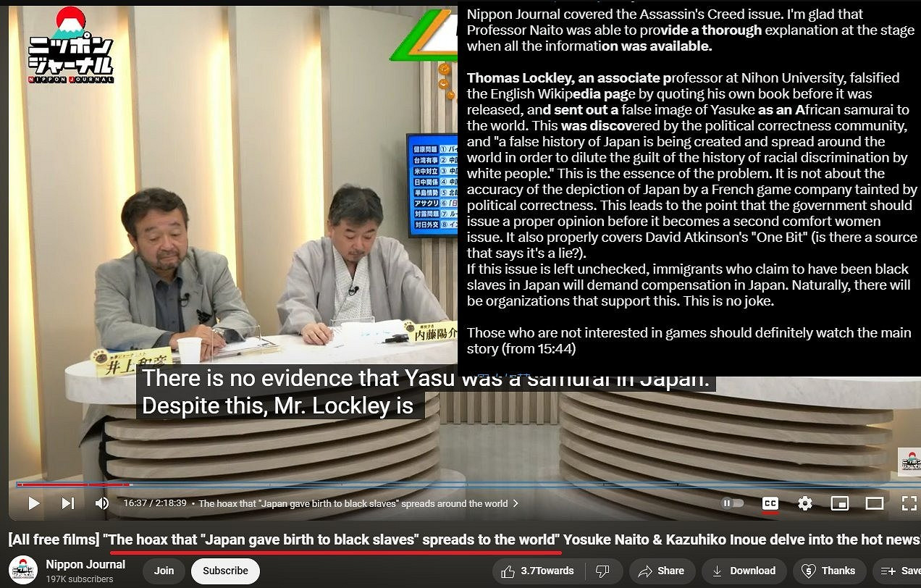Switch to miniplayer mode
921x588 pixels.
(x=839, y=503)
